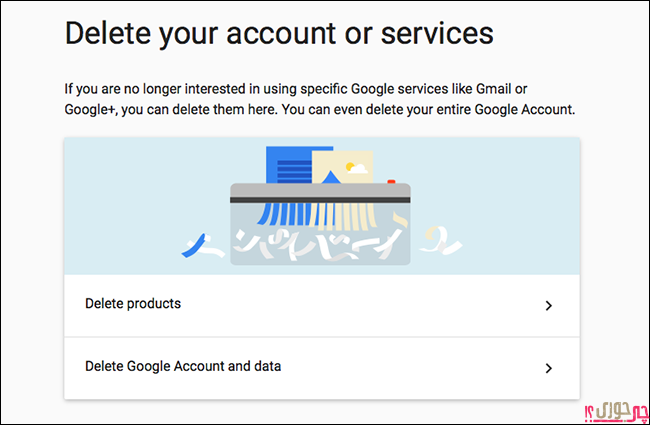Click the word Gmail in the description

coord(493,89)
